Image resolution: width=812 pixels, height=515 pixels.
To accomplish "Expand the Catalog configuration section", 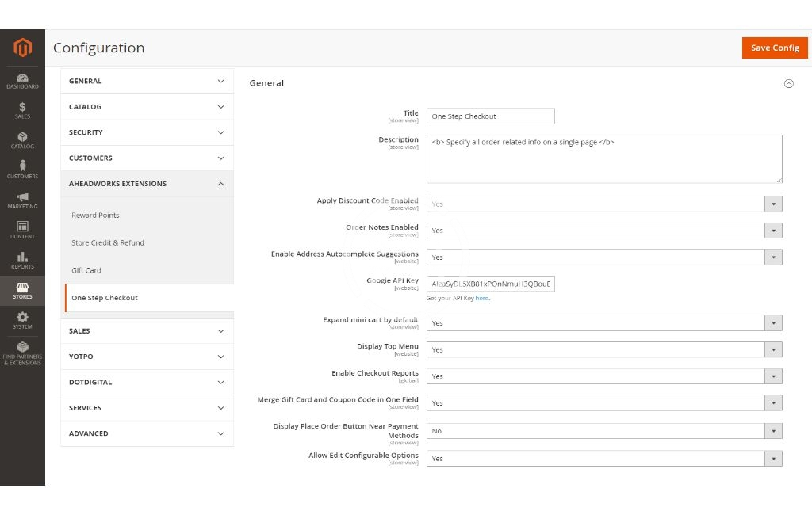I will pyautogui.click(x=147, y=107).
